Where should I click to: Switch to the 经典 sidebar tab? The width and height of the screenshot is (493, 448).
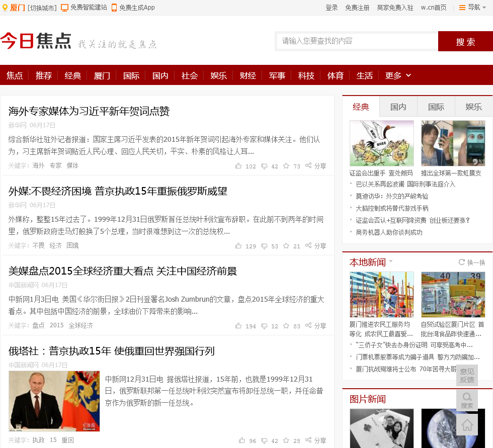tap(361, 107)
